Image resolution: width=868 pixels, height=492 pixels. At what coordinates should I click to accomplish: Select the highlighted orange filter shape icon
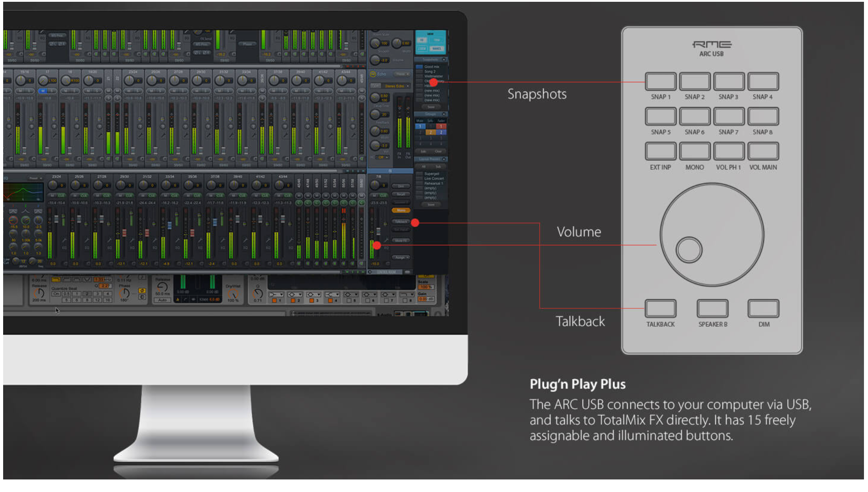tap(56, 280)
